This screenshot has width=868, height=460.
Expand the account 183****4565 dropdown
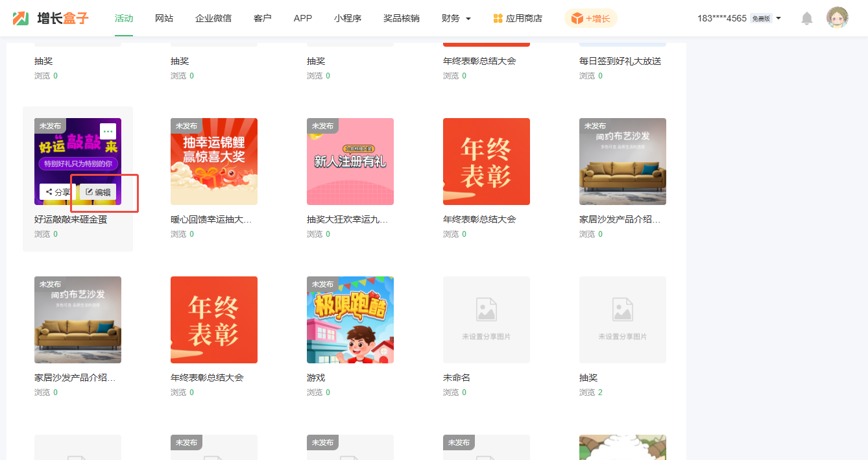(739, 18)
